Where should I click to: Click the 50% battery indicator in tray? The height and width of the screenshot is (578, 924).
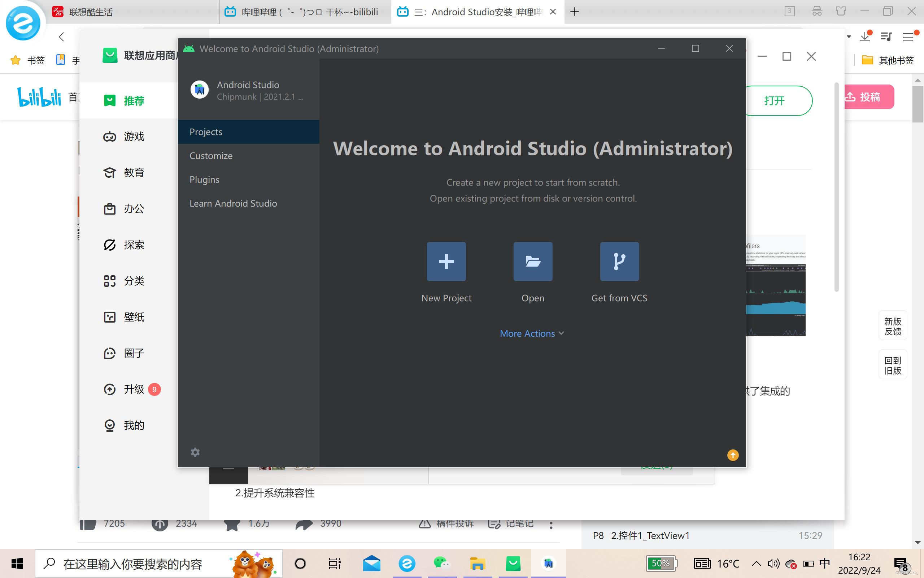point(662,564)
